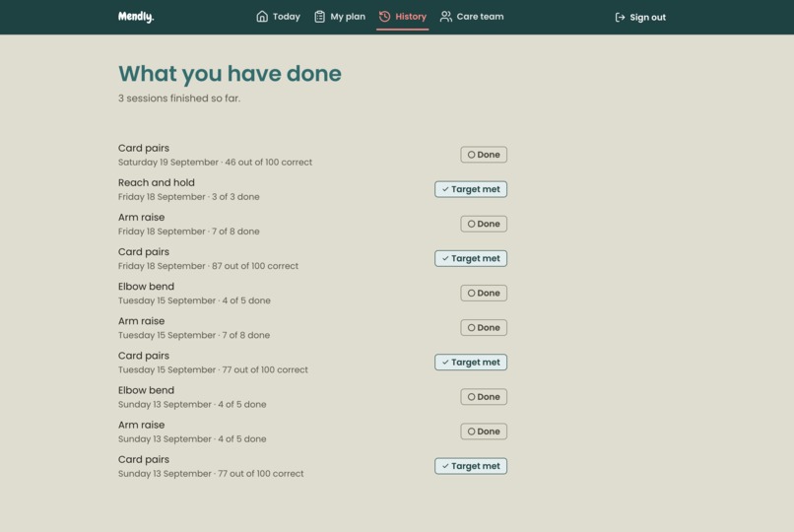
Task: Click the Sign out link
Action: (640, 17)
